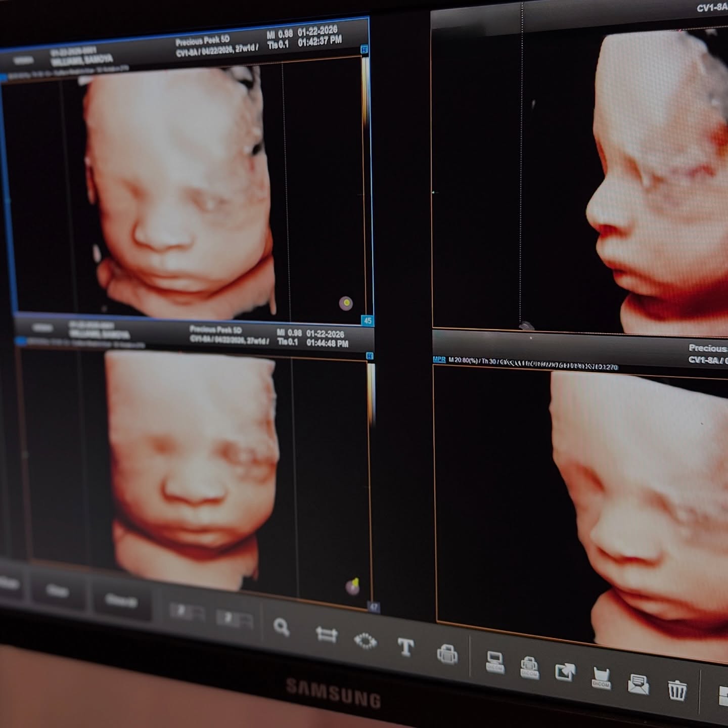Select the text annotation T tool
The width and height of the screenshot is (728, 728).
click(x=405, y=647)
